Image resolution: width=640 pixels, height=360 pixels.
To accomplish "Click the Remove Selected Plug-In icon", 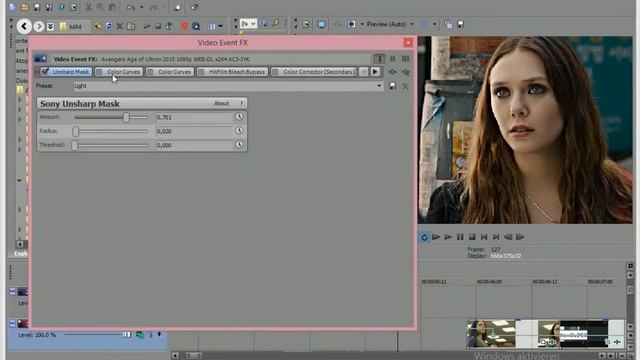I will (405, 72).
